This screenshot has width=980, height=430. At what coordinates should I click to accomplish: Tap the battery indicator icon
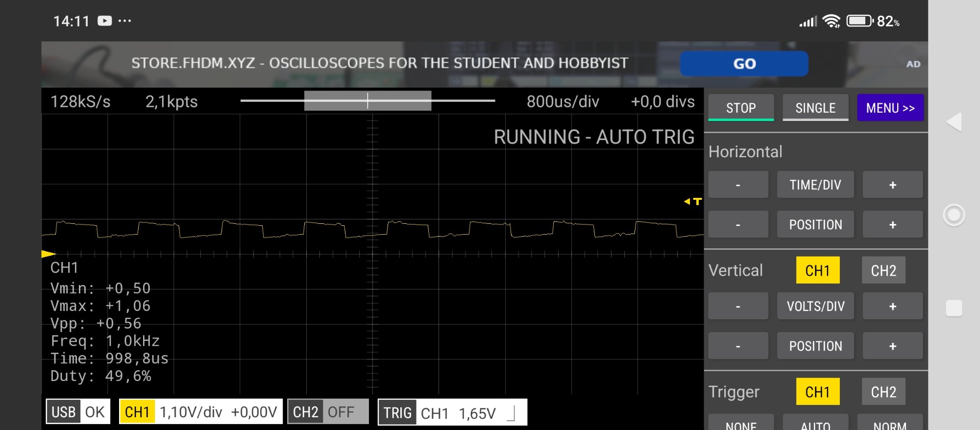(x=859, y=21)
